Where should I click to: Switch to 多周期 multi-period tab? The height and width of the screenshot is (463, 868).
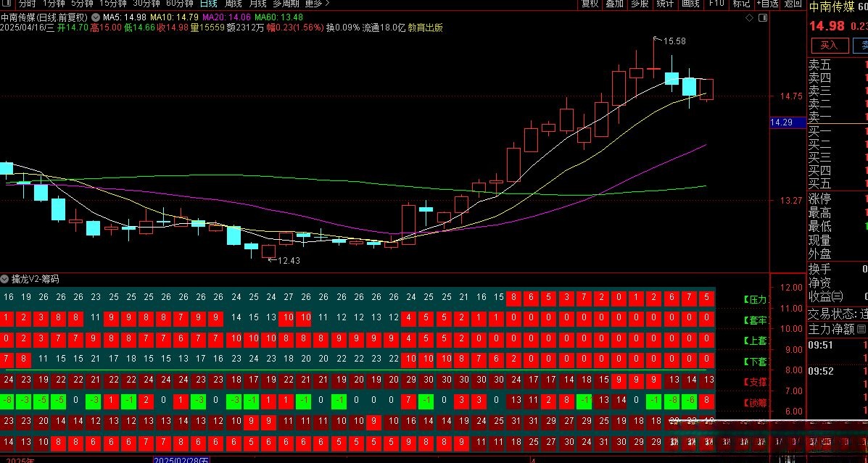[x=285, y=4]
